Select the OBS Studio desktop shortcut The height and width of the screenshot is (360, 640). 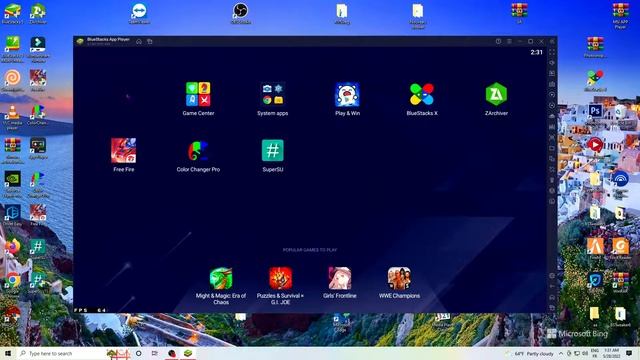[240, 13]
